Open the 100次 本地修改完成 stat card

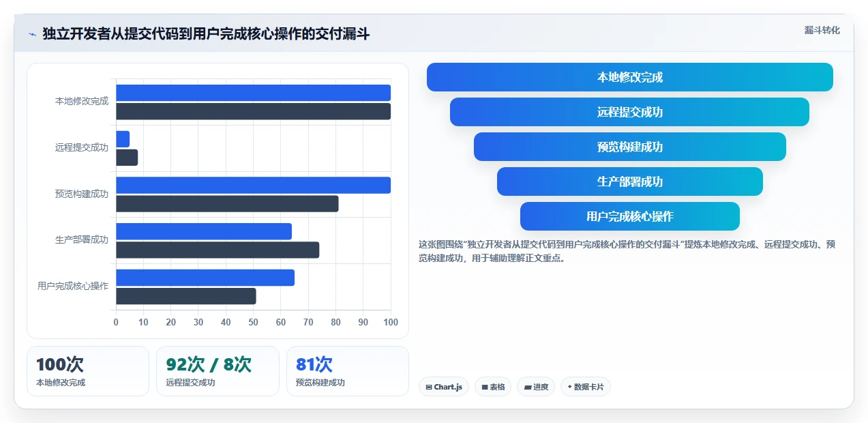88,371
